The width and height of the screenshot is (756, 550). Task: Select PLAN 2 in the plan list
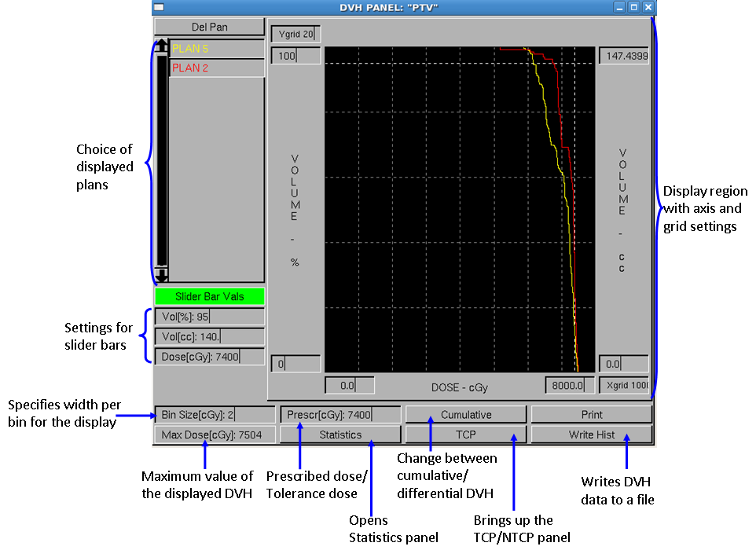click(217, 68)
